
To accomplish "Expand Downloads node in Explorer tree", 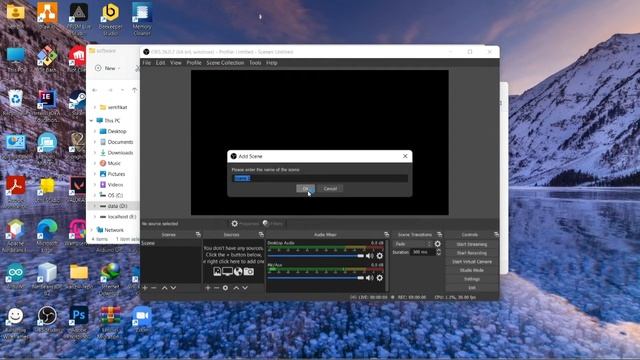I will 95,153.
